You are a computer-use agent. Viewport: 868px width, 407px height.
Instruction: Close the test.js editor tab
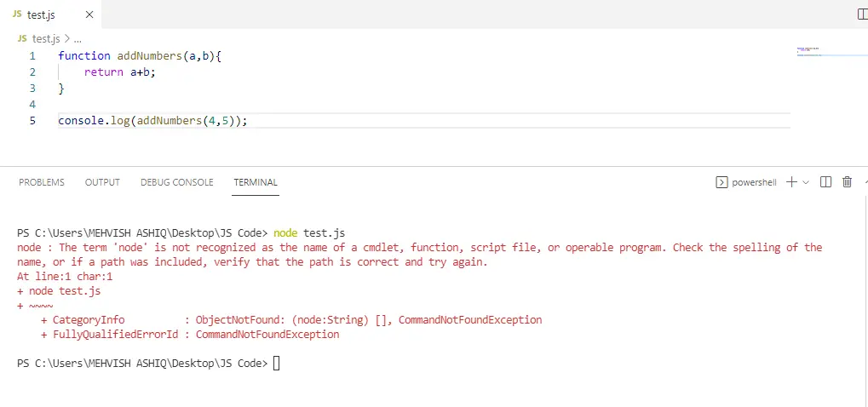coord(89,15)
